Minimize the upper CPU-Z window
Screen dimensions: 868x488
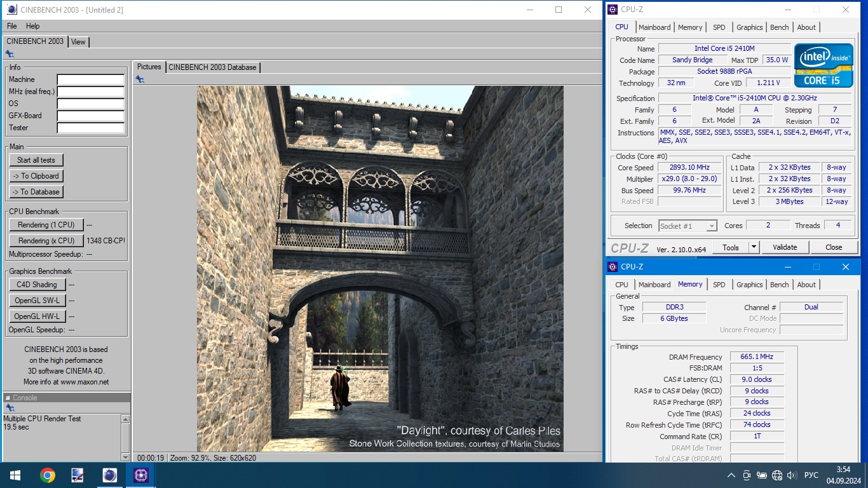pos(788,10)
